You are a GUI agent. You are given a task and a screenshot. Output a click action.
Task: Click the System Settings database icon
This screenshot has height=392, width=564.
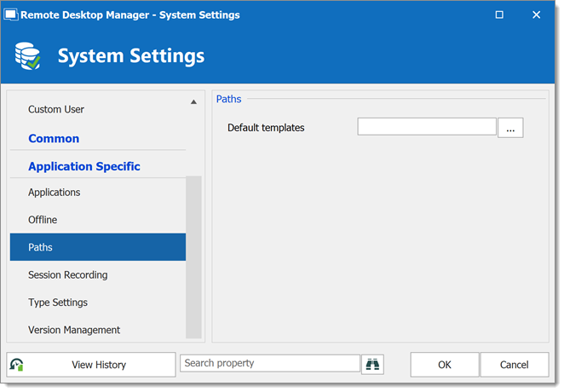28,56
